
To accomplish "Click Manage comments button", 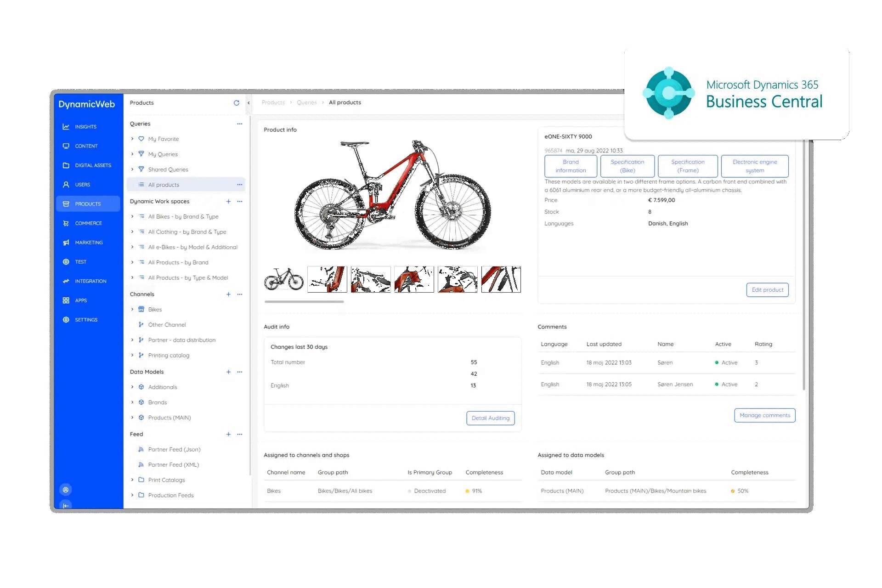I will pyautogui.click(x=764, y=415).
